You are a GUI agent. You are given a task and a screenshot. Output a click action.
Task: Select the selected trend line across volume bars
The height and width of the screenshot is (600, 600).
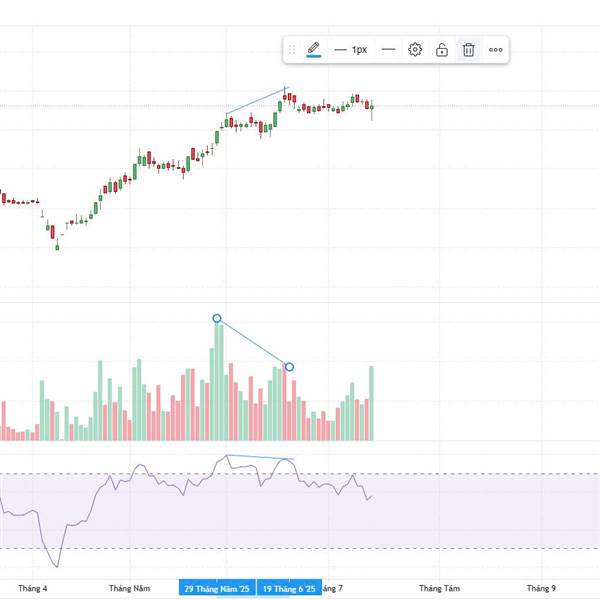(253, 342)
